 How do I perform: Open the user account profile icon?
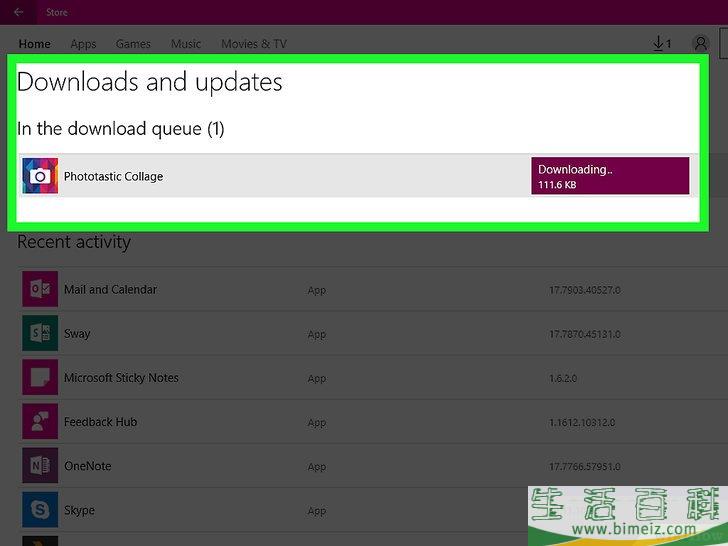pyautogui.click(x=701, y=44)
